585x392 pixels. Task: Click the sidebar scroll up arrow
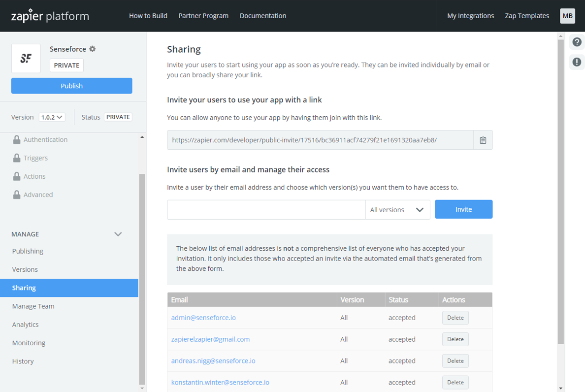(142, 137)
